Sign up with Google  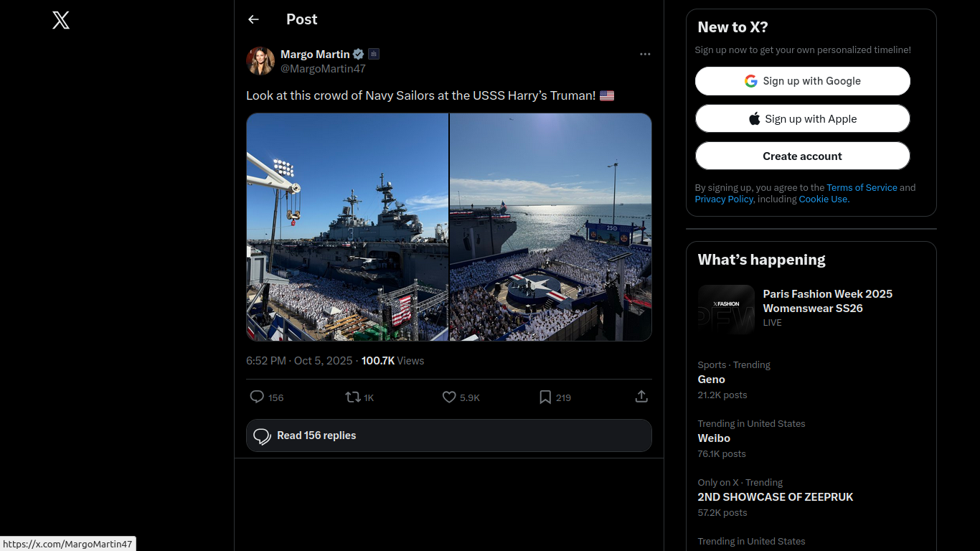pyautogui.click(x=802, y=81)
